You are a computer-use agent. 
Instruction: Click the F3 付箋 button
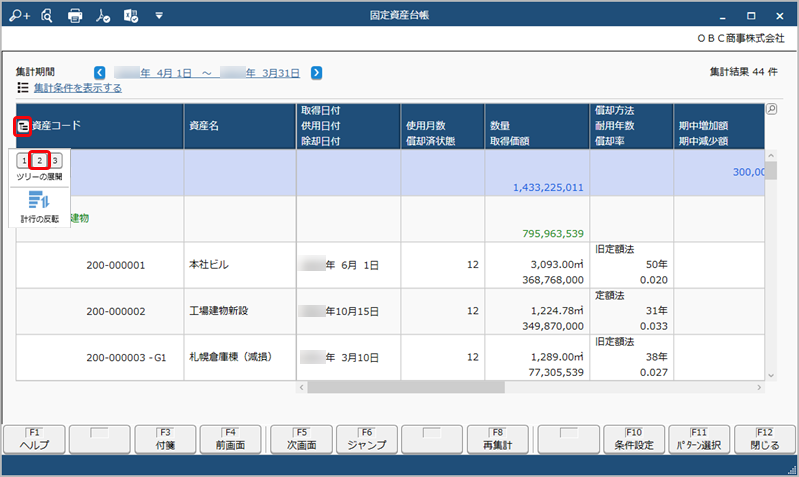click(165, 439)
